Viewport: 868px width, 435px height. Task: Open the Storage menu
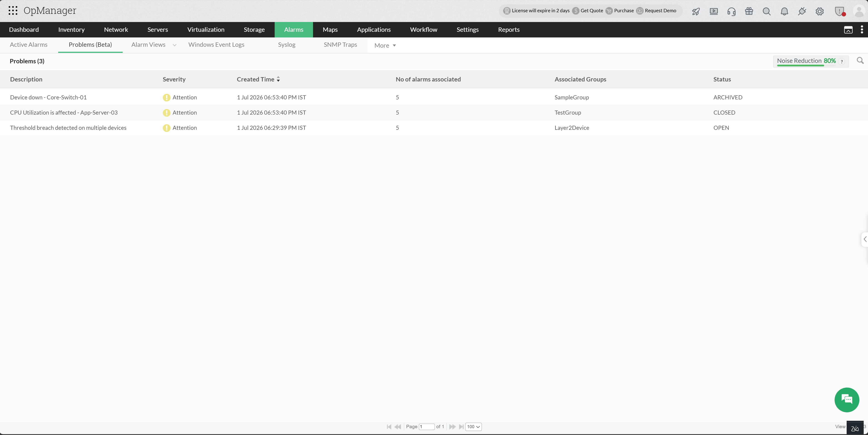(254, 30)
